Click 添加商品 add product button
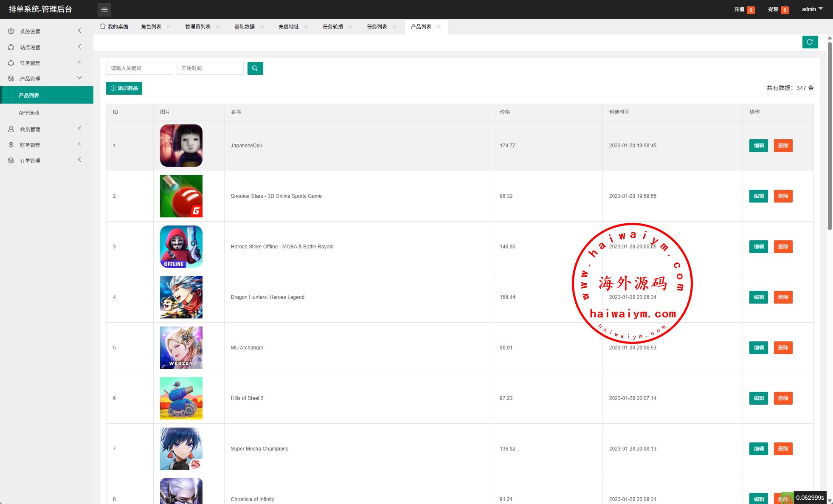This screenshot has height=504, width=833. pyautogui.click(x=124, y=88)
